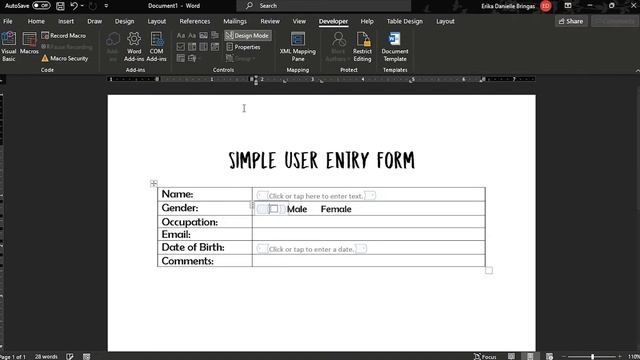The height and width of the screenshot is (360, 640).
Task: Click the "Page 1 of 1" indicator
Action: (x=13, y=356)
